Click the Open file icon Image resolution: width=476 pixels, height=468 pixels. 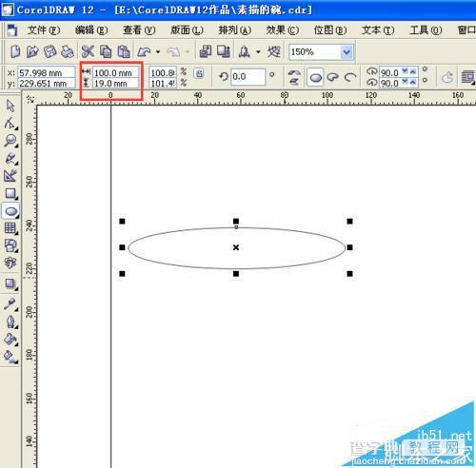32,51
